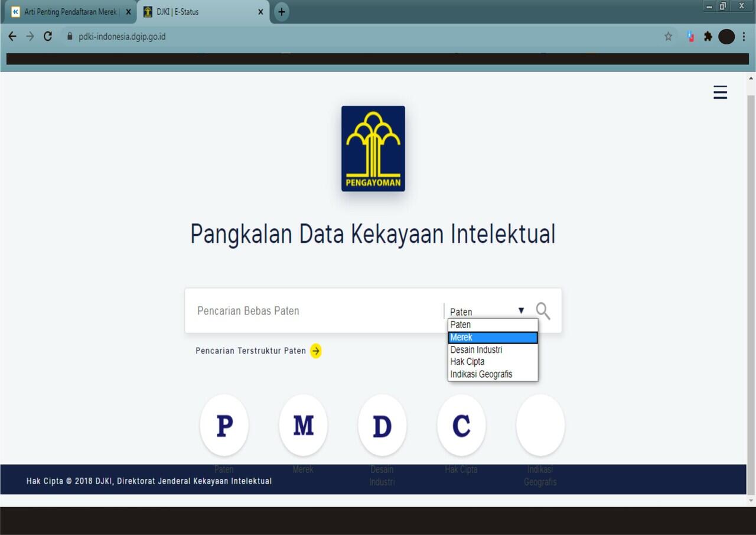Click the scrollbar up arrow
Viewport: 756px width, 535px height.
pyautogui.click(x=751, y=78)
